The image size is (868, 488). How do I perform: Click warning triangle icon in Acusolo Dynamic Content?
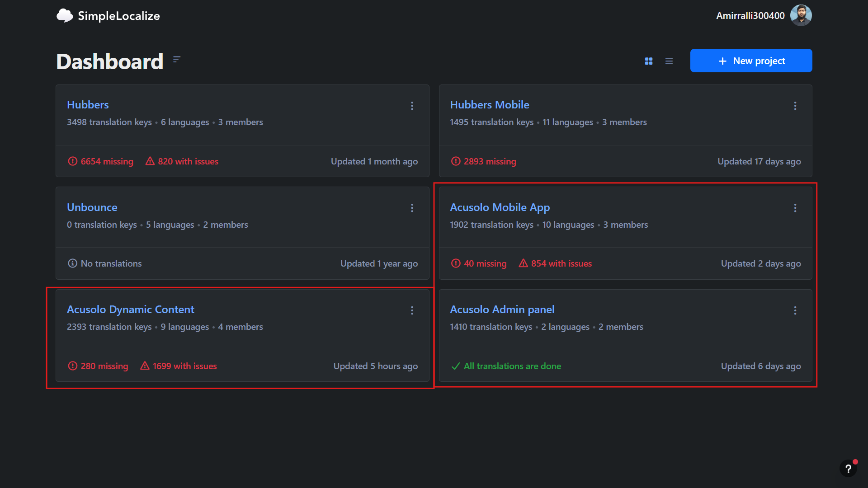pos(145,366)
